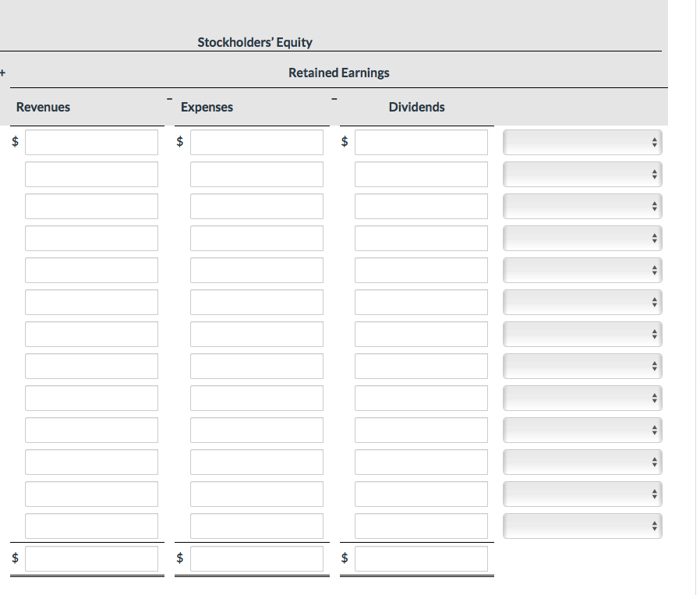Click the thirteenth-row Expenses input
Image resolution: width=700 pixels, height=595 pixels.
click(x=256, y=526)
